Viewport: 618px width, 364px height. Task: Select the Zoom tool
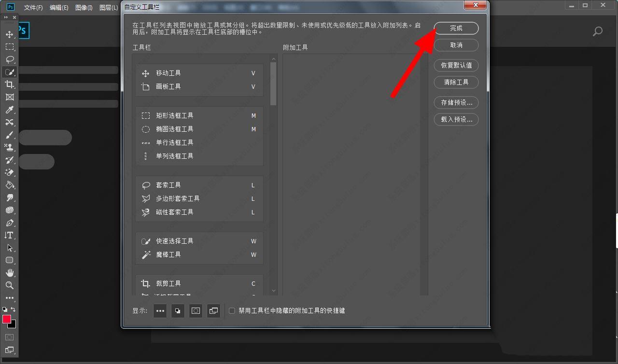click(x=10, y=285)
